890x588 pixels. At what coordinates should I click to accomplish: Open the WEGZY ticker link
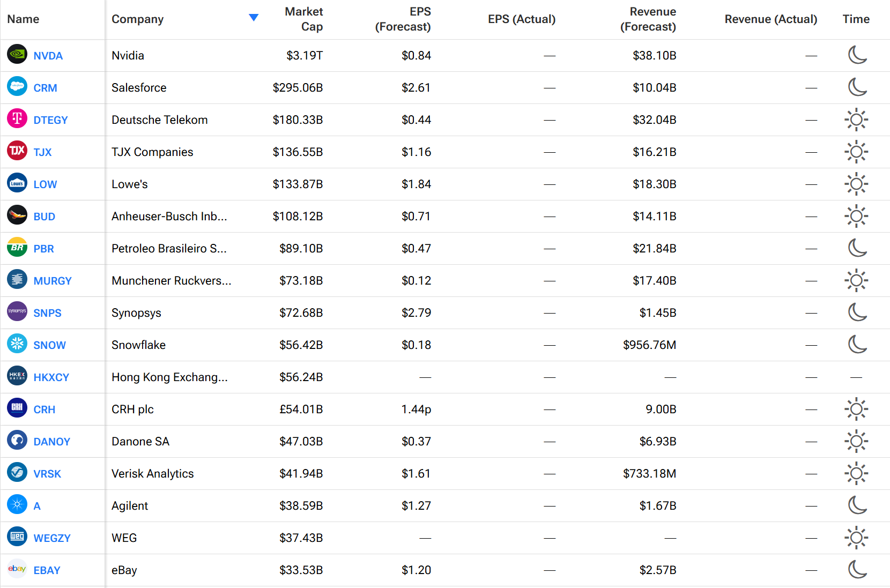(52, 538)
